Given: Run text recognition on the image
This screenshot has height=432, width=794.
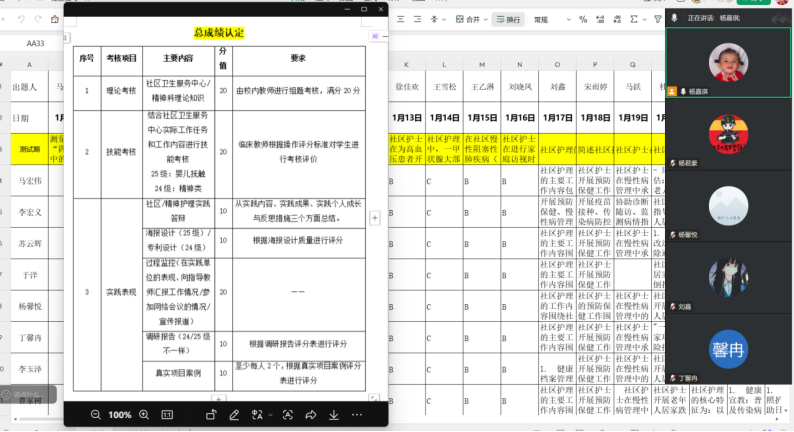Looking at the screenshot, I should (x=288, y=414).
